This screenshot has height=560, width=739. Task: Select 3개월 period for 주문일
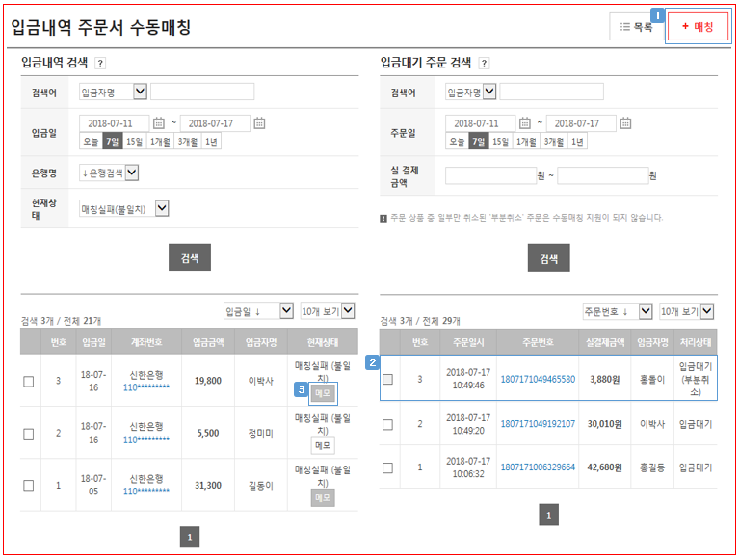[x=554, y=142]
